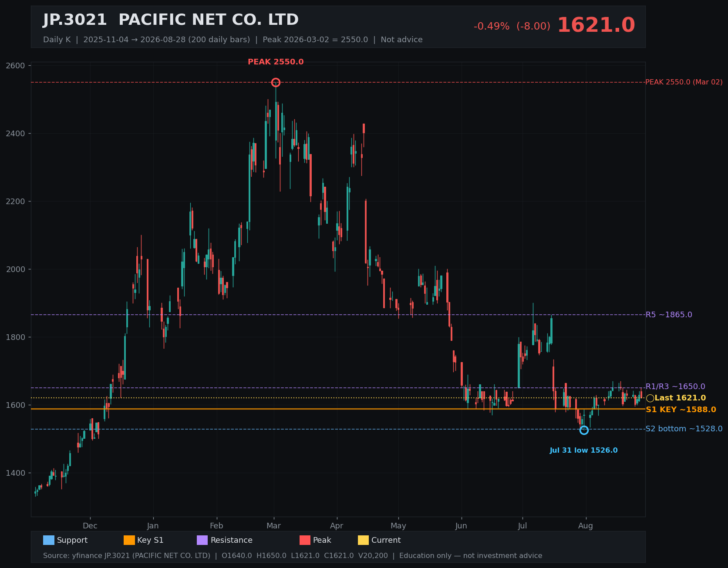The width and height of the screenshot is (728, 568).
Task: Click the "S2 bottom ~1528.0" support label
Action: (x=684, y=429)
